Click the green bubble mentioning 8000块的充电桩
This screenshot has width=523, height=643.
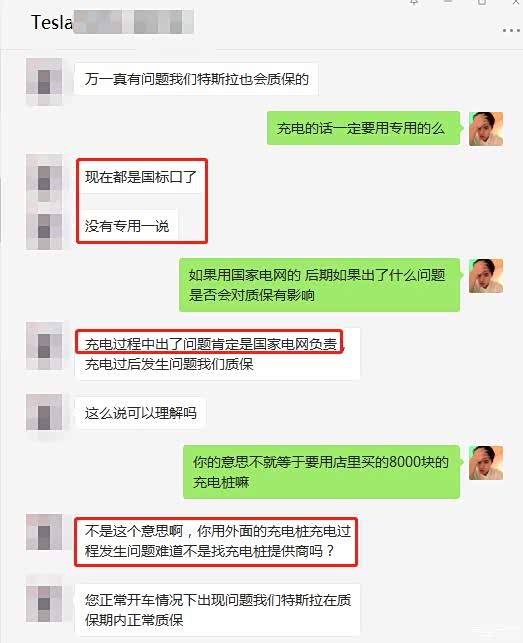pos(321,472)
